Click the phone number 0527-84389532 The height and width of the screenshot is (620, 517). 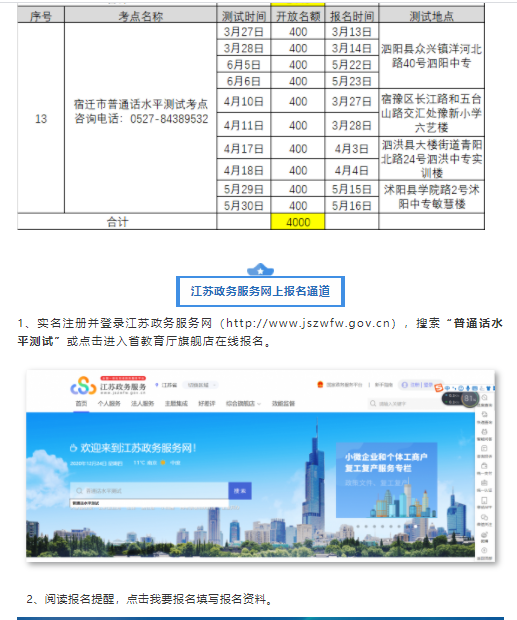(x=169, y=119)
